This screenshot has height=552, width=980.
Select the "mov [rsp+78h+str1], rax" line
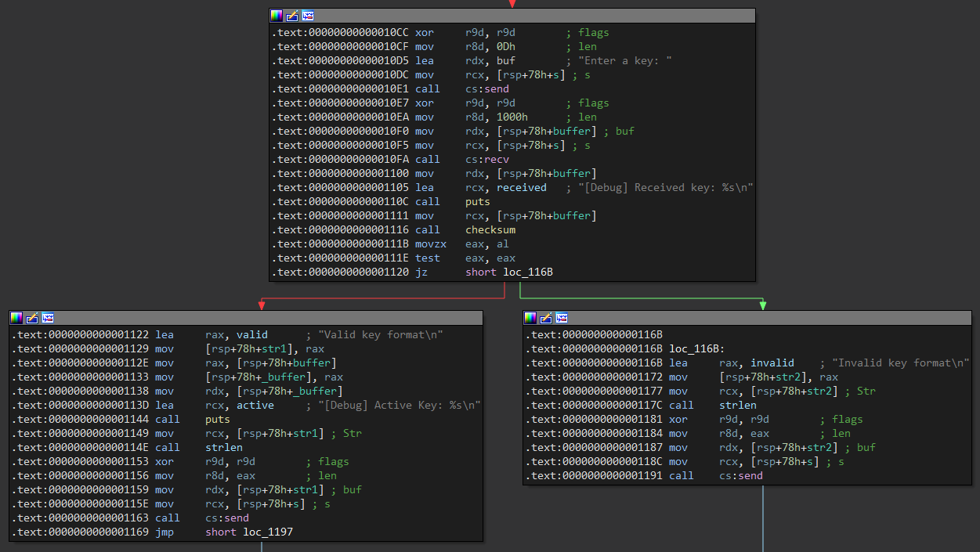(x=168, y=349)
